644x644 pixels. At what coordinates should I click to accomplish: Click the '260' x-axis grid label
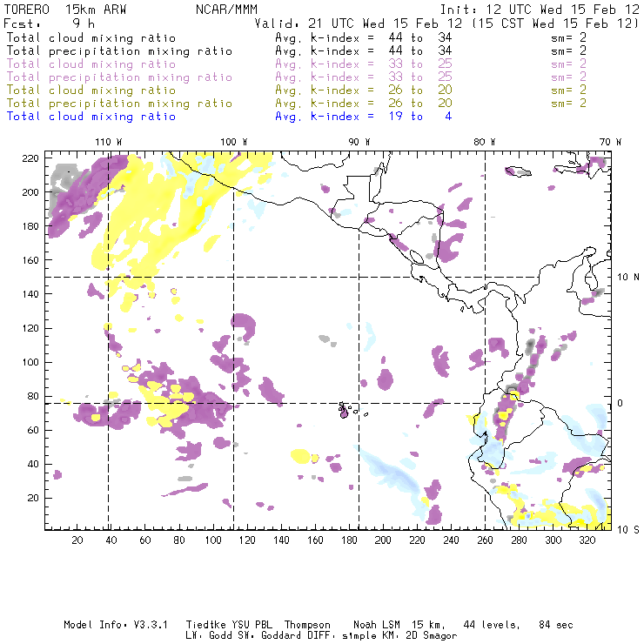(x=485, y=540)
